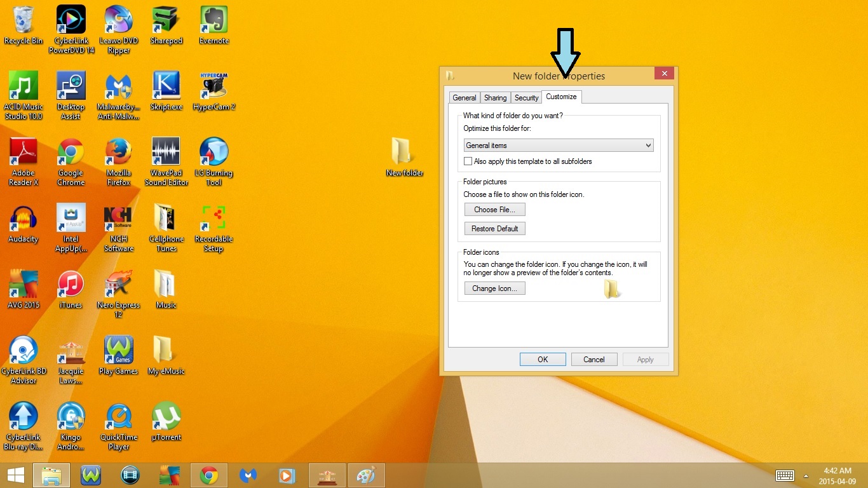Select the Nero Express 12 shortcut

[119, 294]
